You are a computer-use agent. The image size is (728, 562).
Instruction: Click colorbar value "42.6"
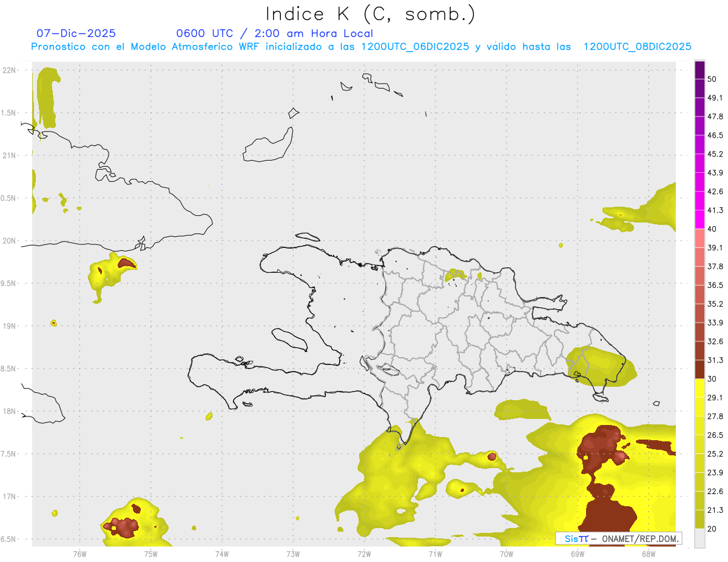tap(716, 192)
